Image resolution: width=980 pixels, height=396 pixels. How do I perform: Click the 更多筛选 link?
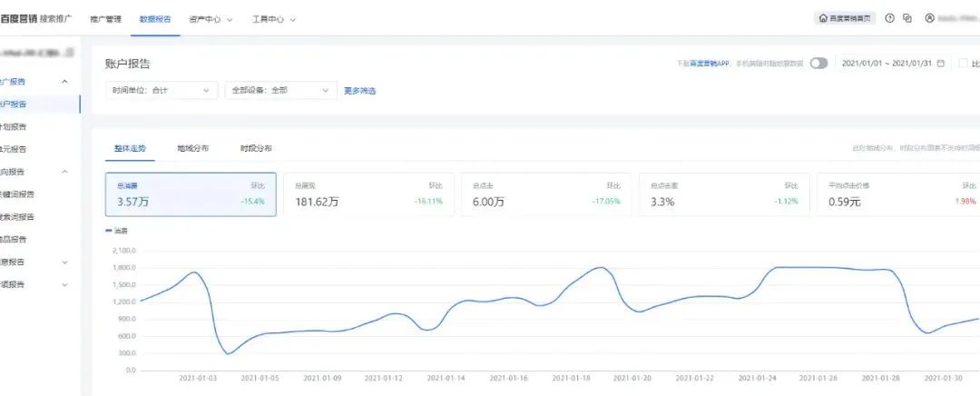[x=359, y=90]
